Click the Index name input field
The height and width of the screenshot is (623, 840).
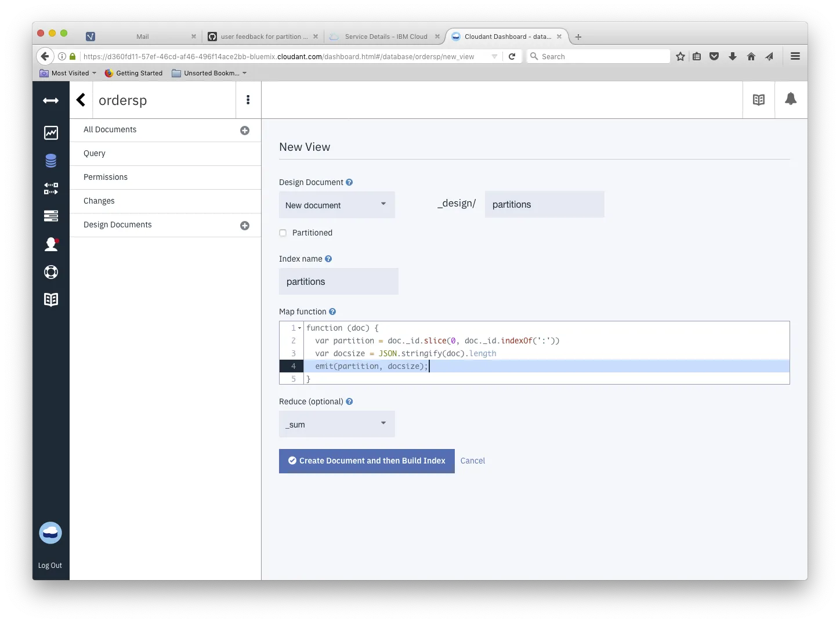pyautogui.click(x=339, y=281)
